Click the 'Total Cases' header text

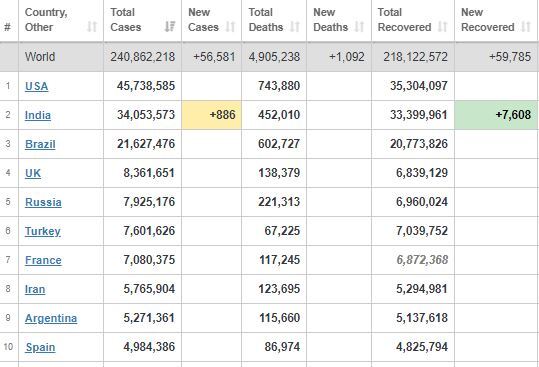[x=125, y=20]
